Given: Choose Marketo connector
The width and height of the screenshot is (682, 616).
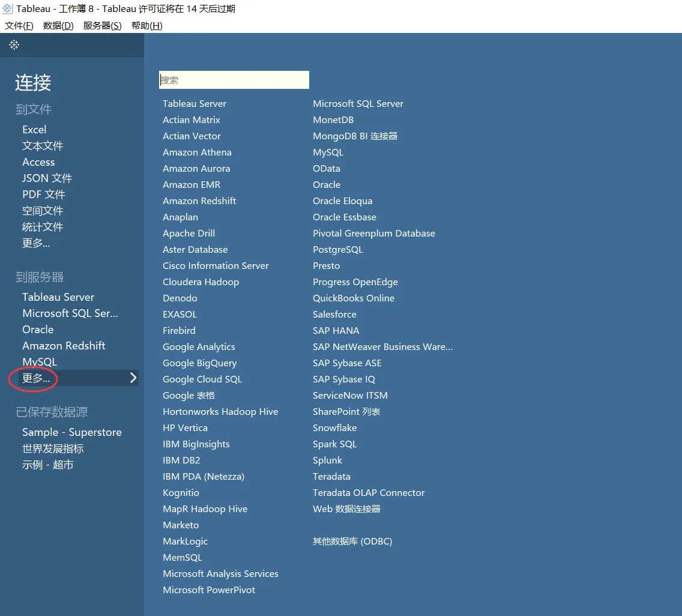Looking at the screenshot, I should (181, 525).
